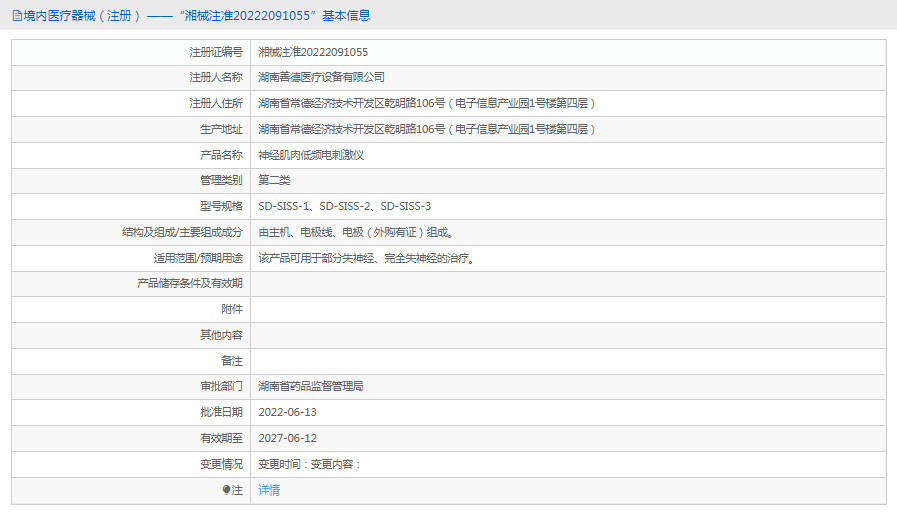Click the 审批部门 row label

pos(221,386)
